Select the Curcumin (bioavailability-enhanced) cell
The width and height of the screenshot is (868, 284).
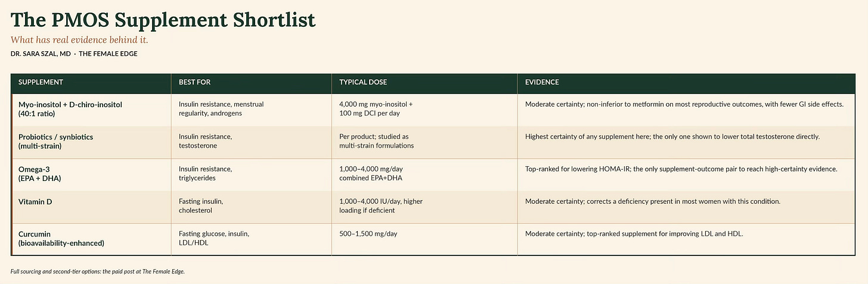(x=61, y=238)
